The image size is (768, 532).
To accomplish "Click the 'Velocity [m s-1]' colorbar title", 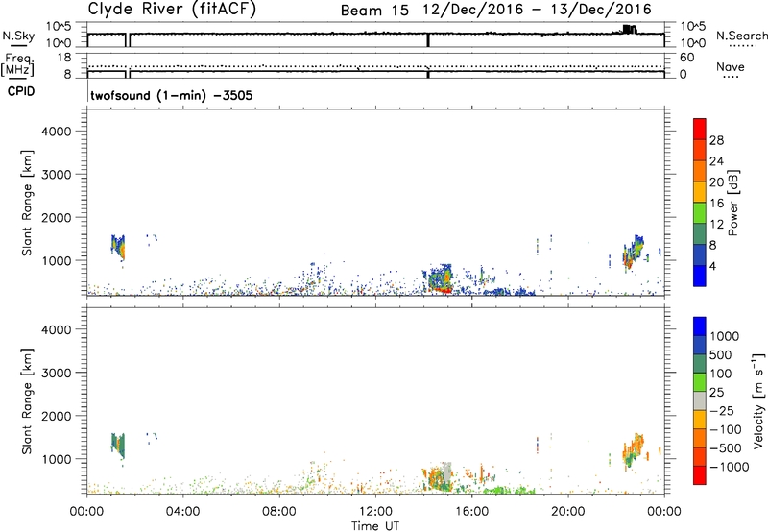I will [758, 400].
